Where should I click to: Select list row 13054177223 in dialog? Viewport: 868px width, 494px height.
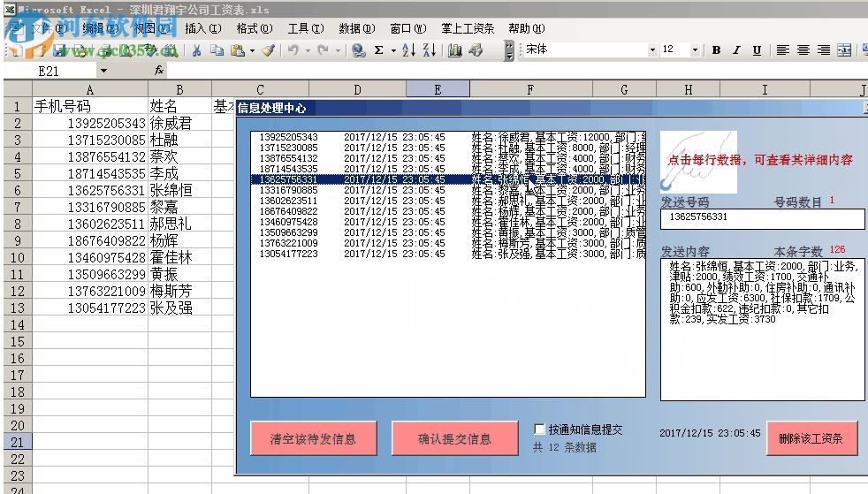[x=448, y=254]
